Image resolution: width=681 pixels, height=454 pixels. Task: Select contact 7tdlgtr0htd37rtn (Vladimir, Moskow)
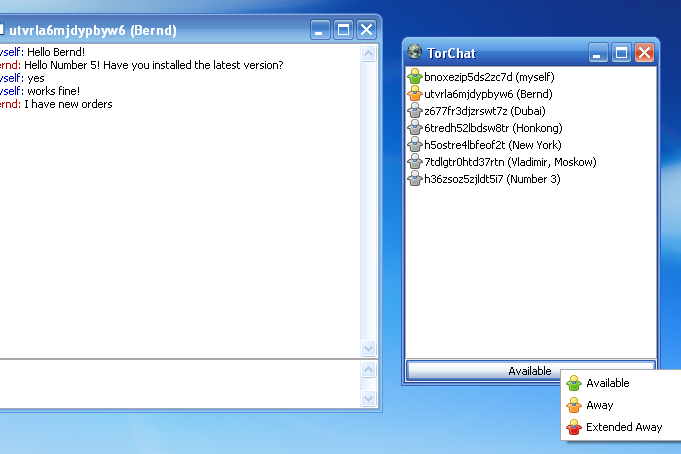pyautogui.click(x=510, y=162)
